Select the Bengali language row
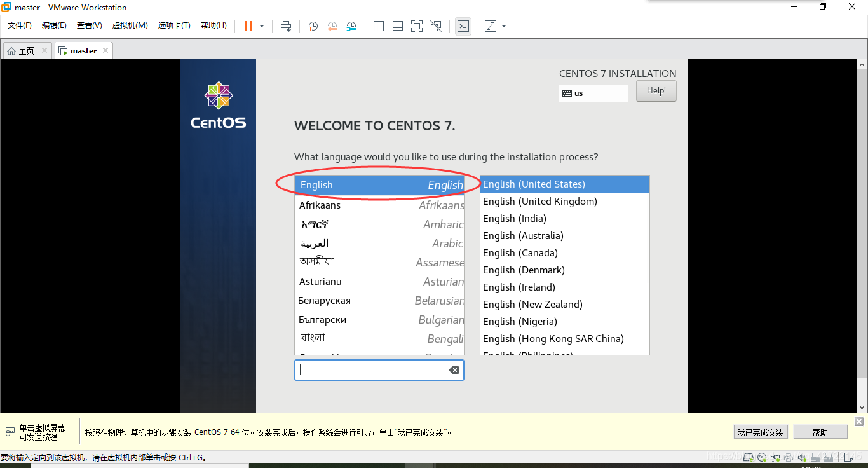 [x=379, y=339]
